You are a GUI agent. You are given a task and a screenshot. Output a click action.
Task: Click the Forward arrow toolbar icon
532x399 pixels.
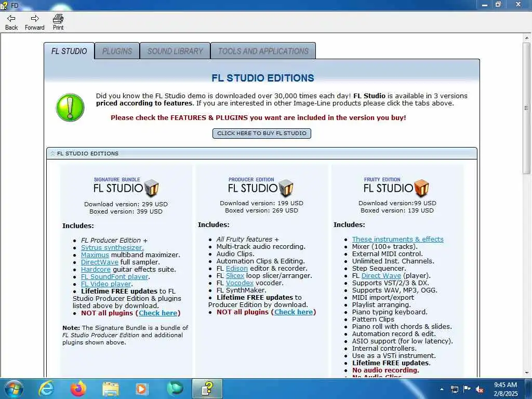(35, 18)
